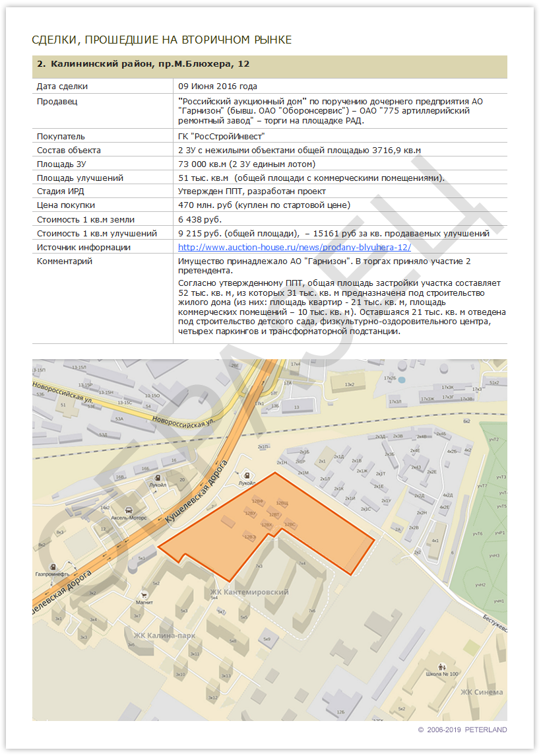Click the 'Комментарий' row label
Image resolution: width=541 pixels, height=756 pixels.
pos(65,261)
